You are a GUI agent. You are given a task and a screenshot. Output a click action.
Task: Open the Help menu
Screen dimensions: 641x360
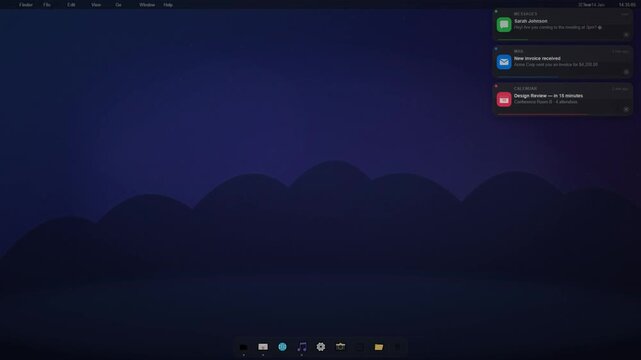point(168,5)
